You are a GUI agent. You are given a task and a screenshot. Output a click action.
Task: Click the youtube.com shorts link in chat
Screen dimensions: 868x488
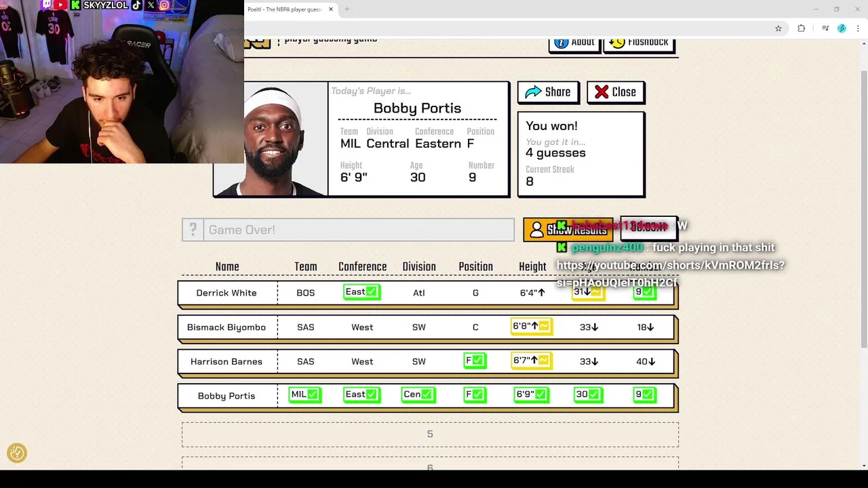click(670, 274)
